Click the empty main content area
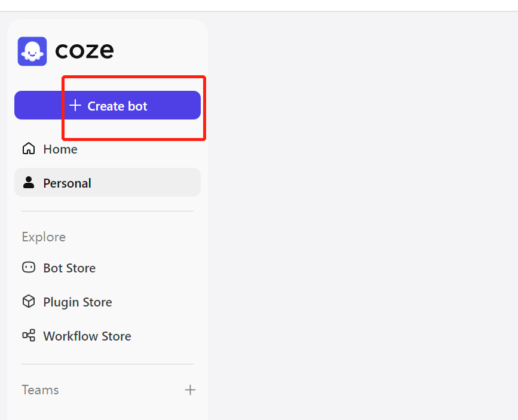The width and height of the screenshot is (518, 420). pos(363,216)
